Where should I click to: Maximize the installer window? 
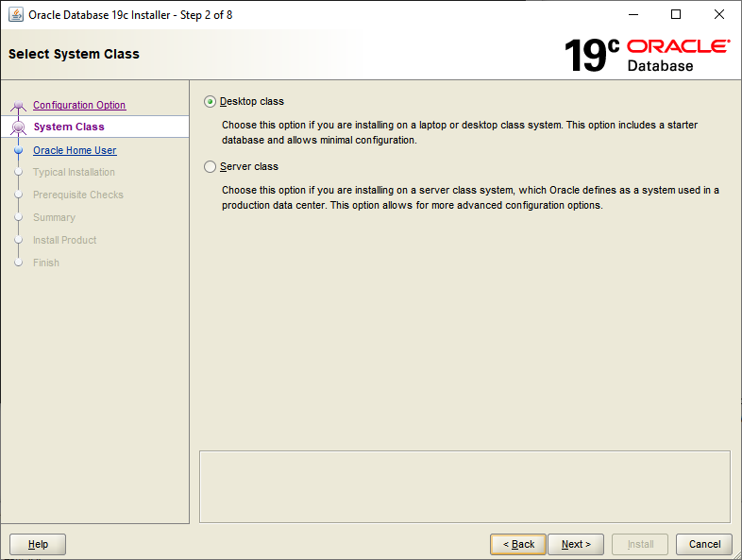[676, 15]
